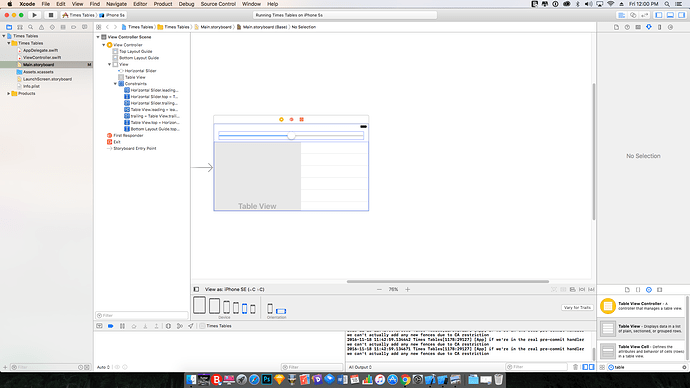
Task: Show the Attributes inspector icon
Action: tap(649, 27)
